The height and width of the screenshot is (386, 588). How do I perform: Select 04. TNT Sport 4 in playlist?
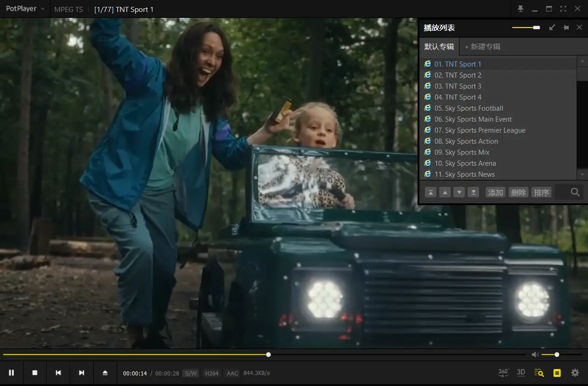[498, 97]
